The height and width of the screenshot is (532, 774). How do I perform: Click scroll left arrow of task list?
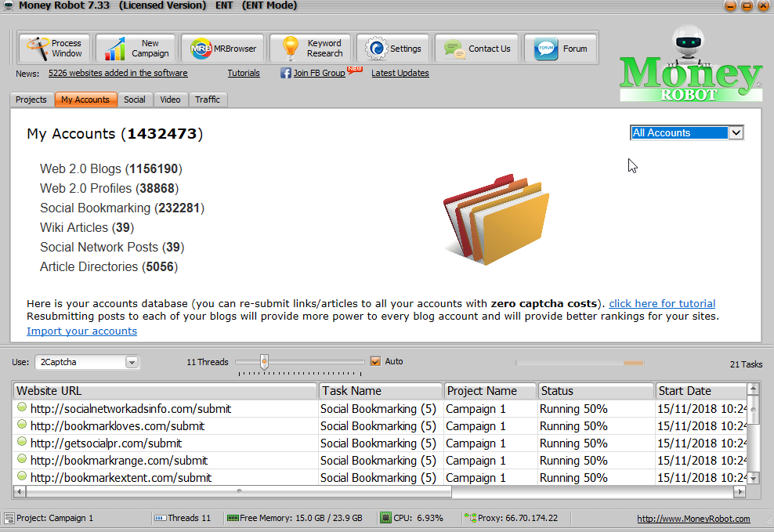(20, 491)
